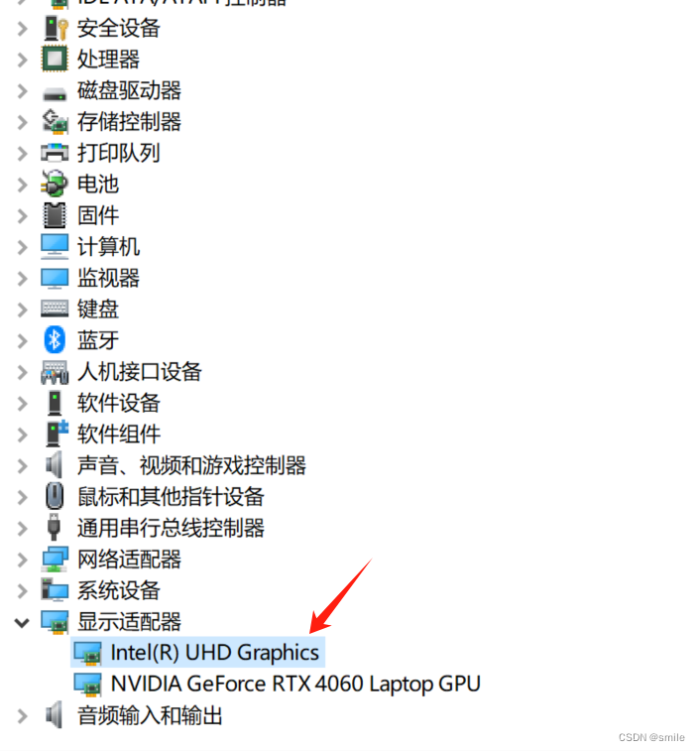Select the 安全设备 category label
Screen dimensions: 700x751
pyautogui.click(x=119, y=28)
